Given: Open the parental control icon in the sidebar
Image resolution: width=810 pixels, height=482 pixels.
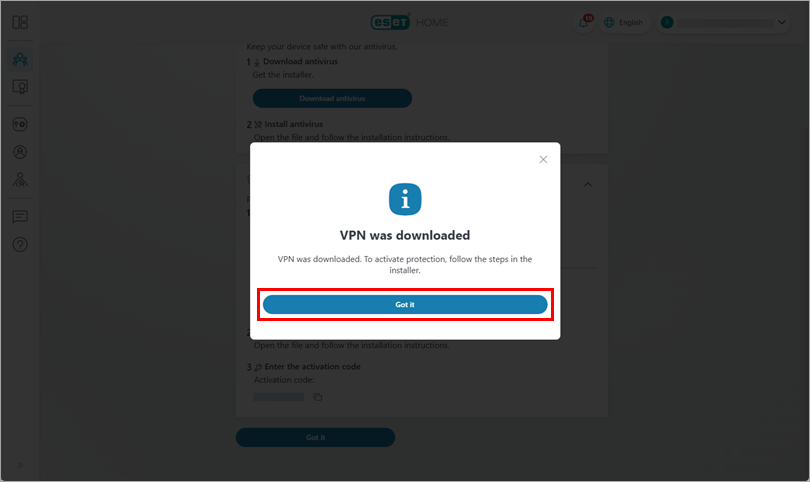Looking at the screenshot, I should pyautogui.click(x=20, y=179).
